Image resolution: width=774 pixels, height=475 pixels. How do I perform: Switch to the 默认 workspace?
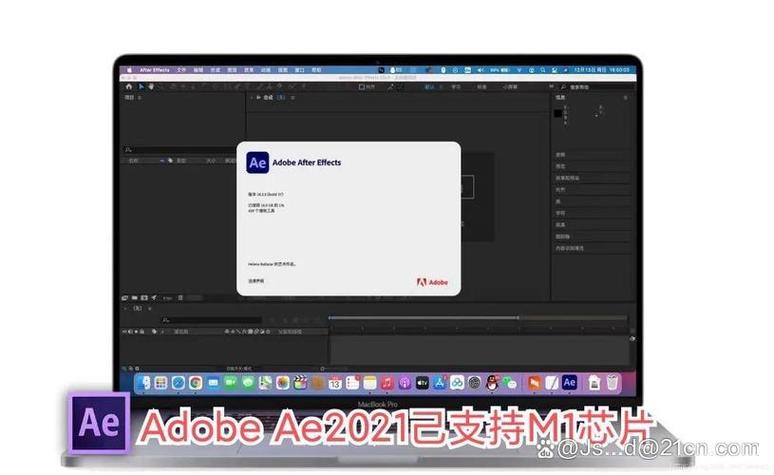tap(430, 87)
